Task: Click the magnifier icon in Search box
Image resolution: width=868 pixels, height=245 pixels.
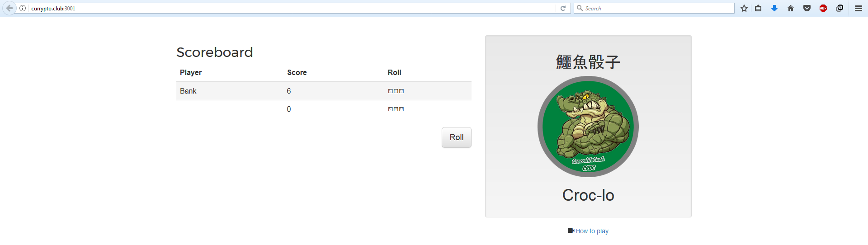Action: pyautogui.click(x=580, y=8)
